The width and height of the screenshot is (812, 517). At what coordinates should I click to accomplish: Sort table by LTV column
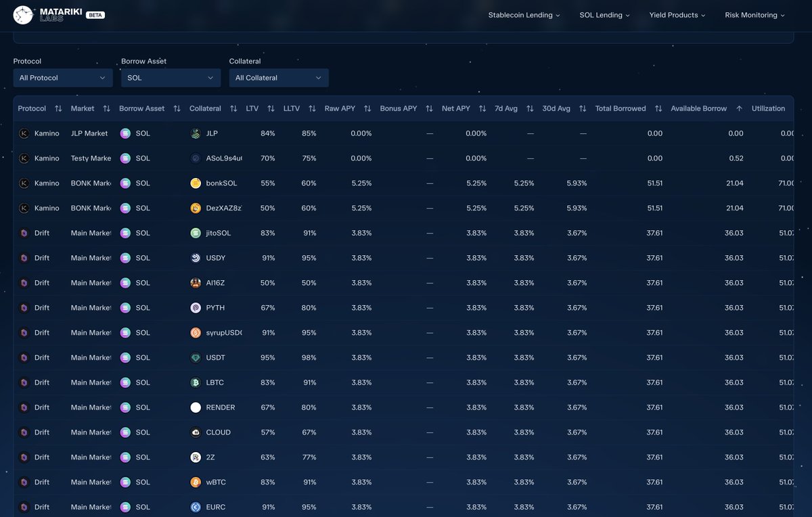click(x=271, y=108)
